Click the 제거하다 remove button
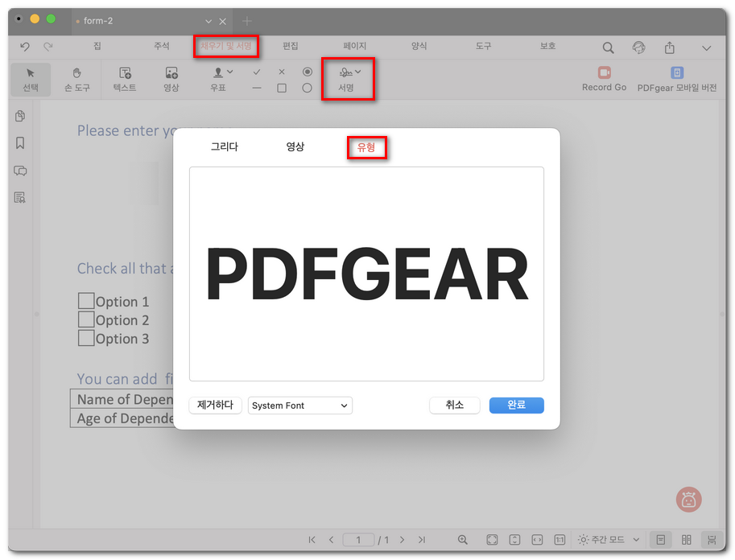Image resolution: width=735 pixels, height=560 pixels. (215, 406)
